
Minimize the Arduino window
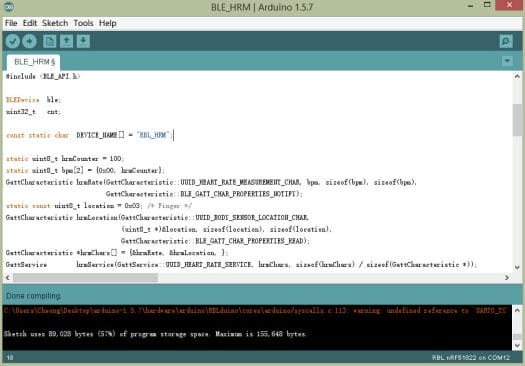[x=470, y=6]
